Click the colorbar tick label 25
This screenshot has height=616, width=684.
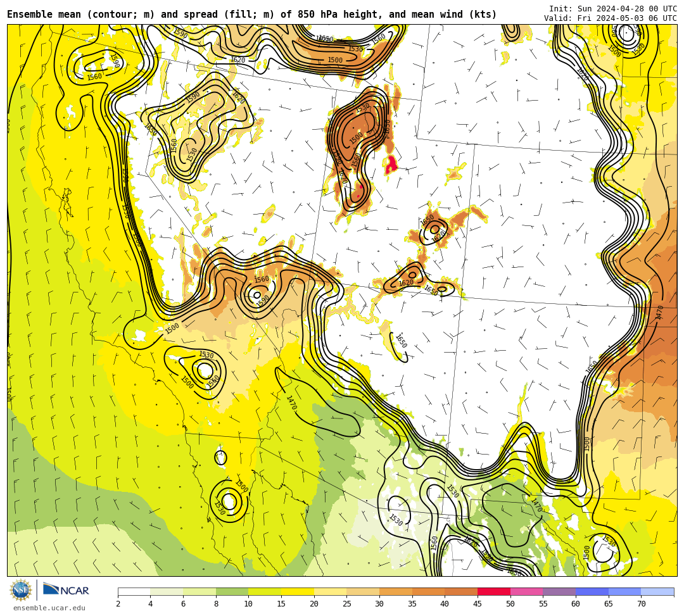(x=347, y=604)
